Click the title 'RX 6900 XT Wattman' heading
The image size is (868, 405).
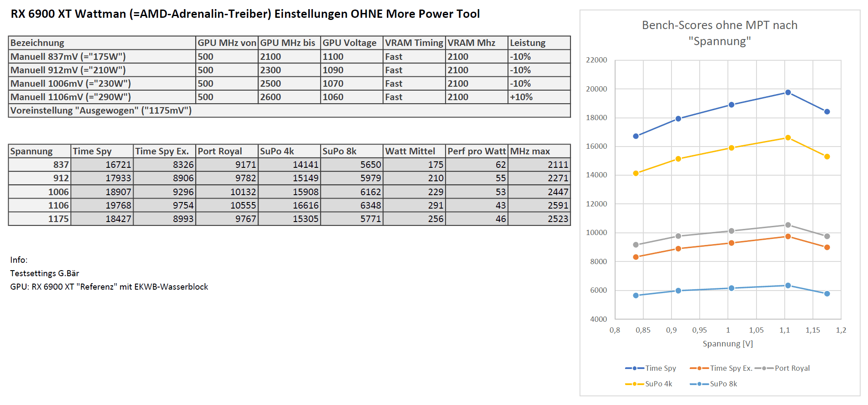245,14
